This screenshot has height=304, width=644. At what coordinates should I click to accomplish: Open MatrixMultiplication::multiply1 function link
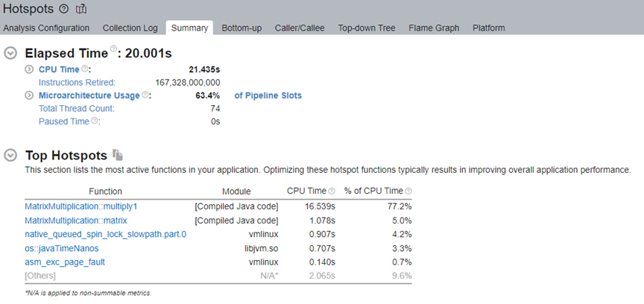81,206
